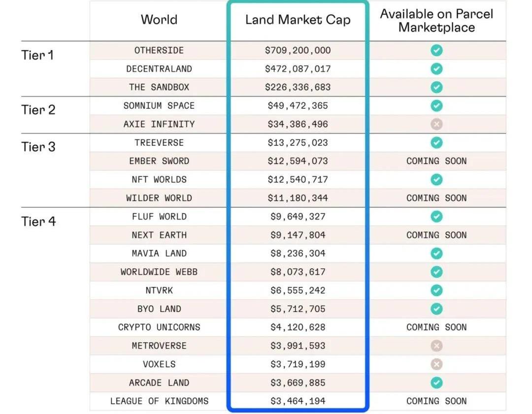
Task: Click the green checkmark for SOMNIUM SPACE
Action: click(436, 106)
